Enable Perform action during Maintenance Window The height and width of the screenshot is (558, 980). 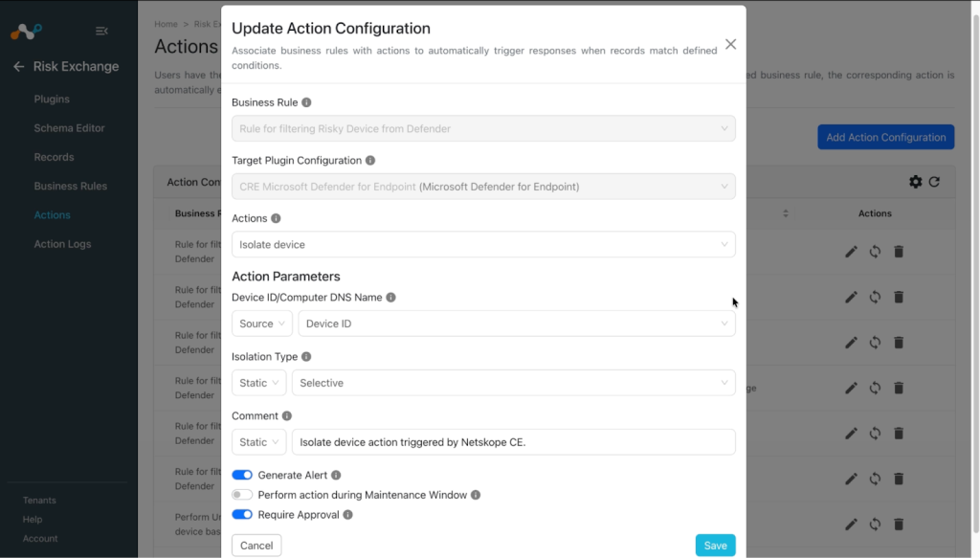(242, 495)
